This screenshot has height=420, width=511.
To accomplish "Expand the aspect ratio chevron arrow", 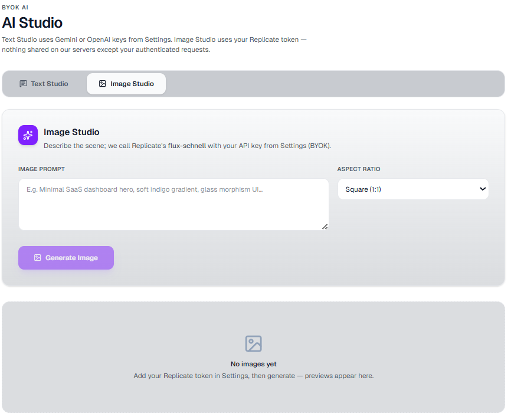I will 483,189.
